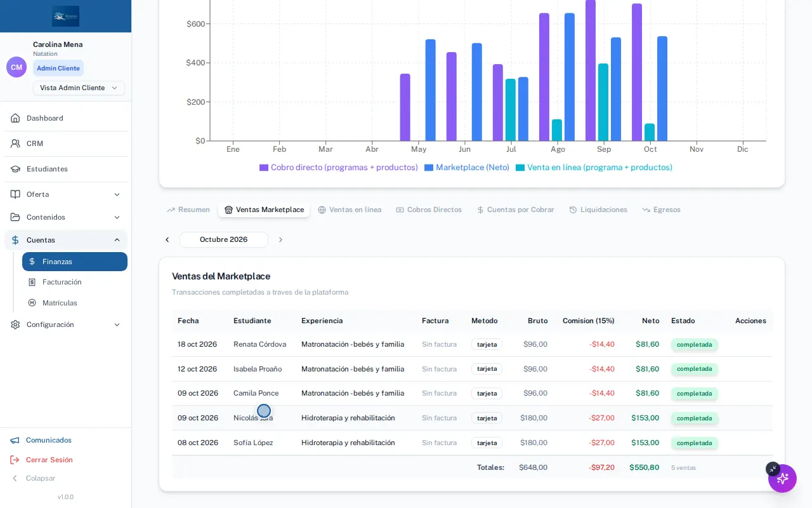Select Finanzas in the sidebar
Image resolution: width=812 pixels, height=508 pixels.
pos(75,262)
